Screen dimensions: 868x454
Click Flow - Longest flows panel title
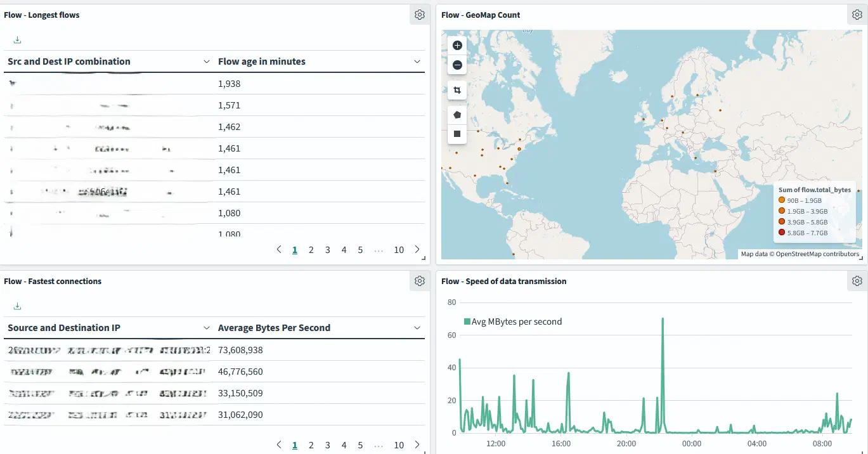pyautogui.click(x=42, y=15)
